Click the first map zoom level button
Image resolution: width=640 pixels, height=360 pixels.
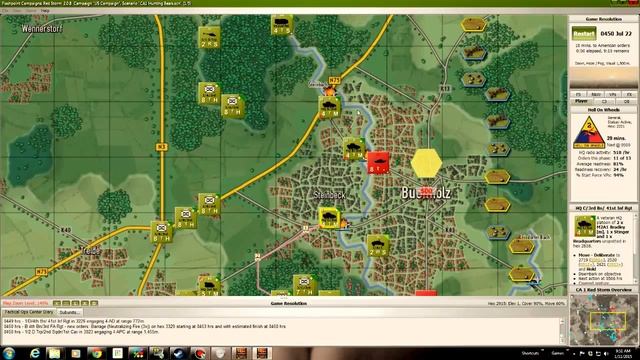click(57, 303)
